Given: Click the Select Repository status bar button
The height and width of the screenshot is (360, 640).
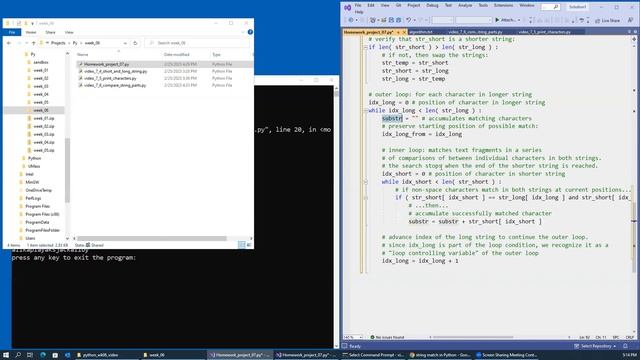Looking at the screenshot, I should coord(596,346).
